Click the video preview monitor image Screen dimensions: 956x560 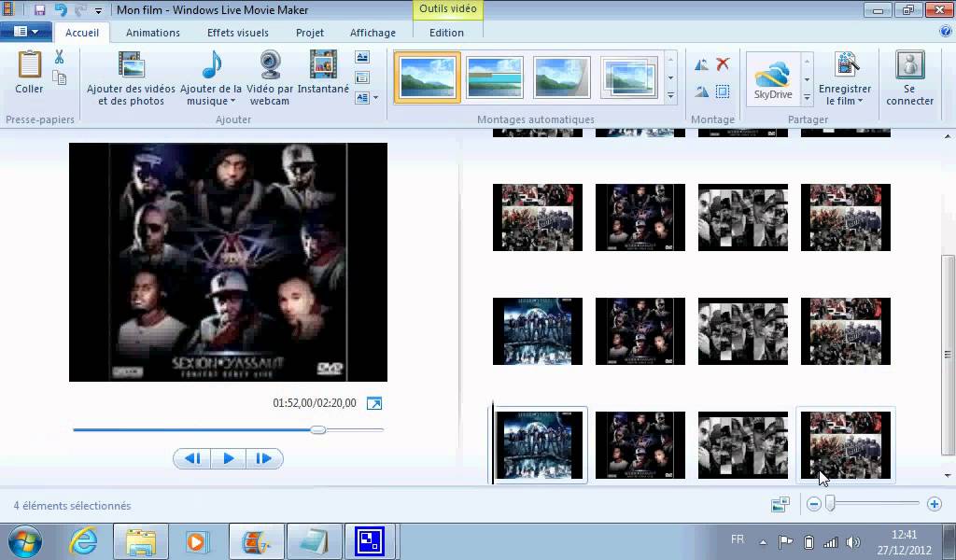click(x=228, y=262)
